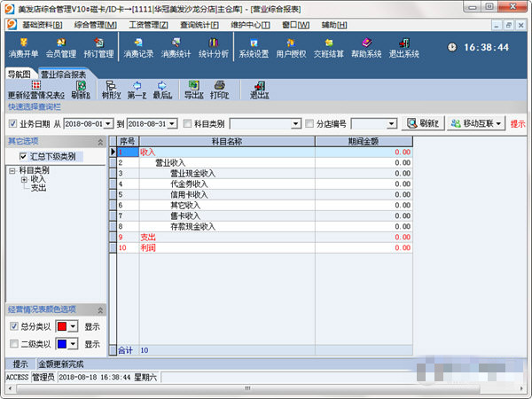Expand 收入 tree node
The image size is (532, 399).
(24, 179)
